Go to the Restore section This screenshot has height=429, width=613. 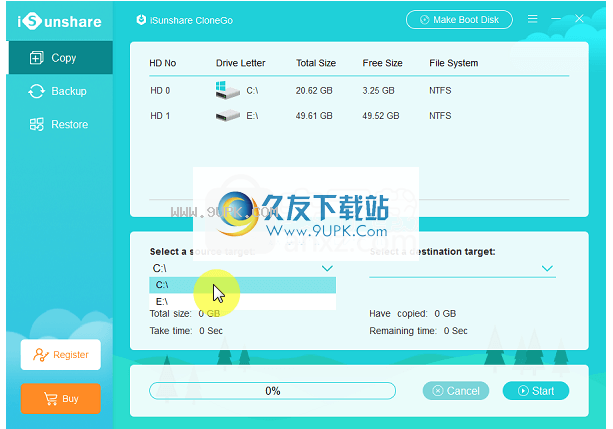click(61, 124)
